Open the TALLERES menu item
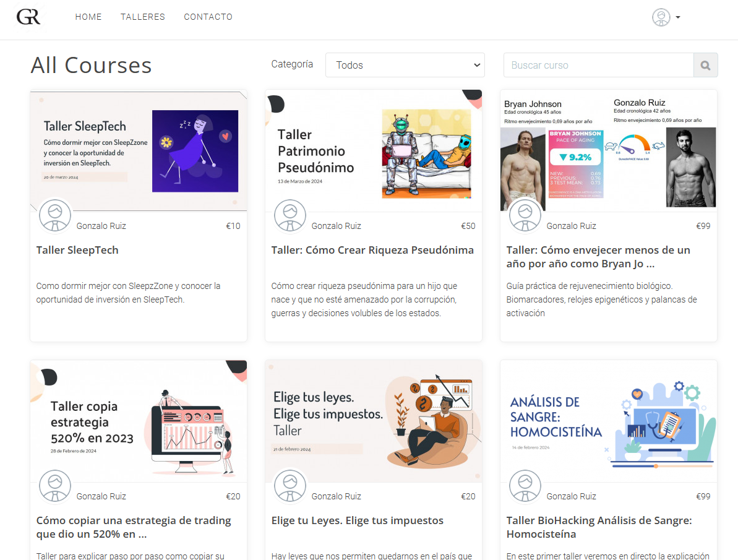This screenshot has width=738, height=560. pyautogui.click(x=143, y=17)
